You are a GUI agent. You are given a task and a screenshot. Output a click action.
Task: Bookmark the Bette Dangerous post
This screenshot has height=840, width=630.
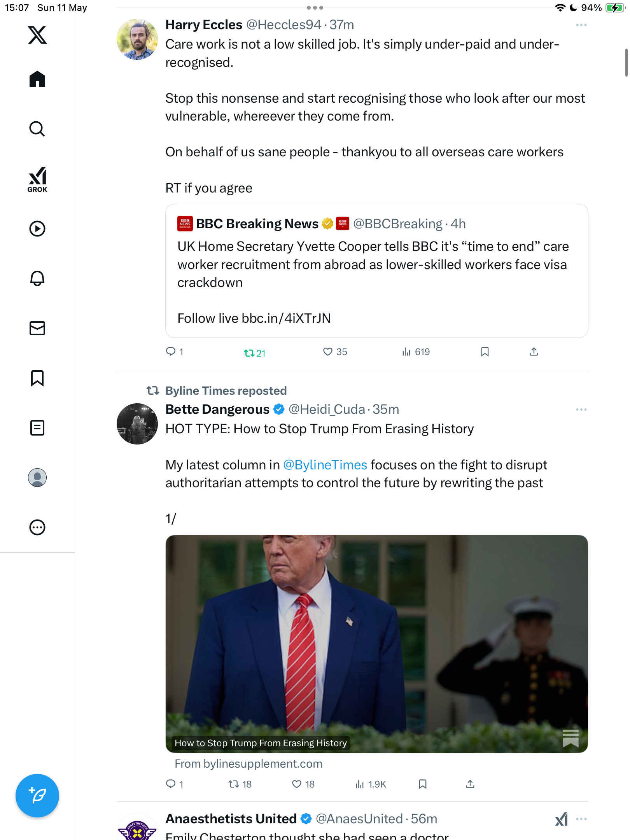(x=423, y=784)
